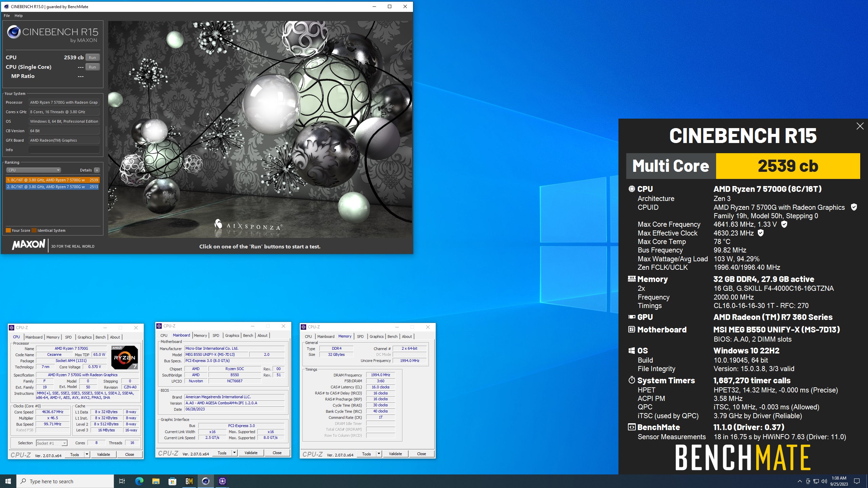Click CPU-Z title icon of Memory window
868x488 pixels.
tap(303, 327)
